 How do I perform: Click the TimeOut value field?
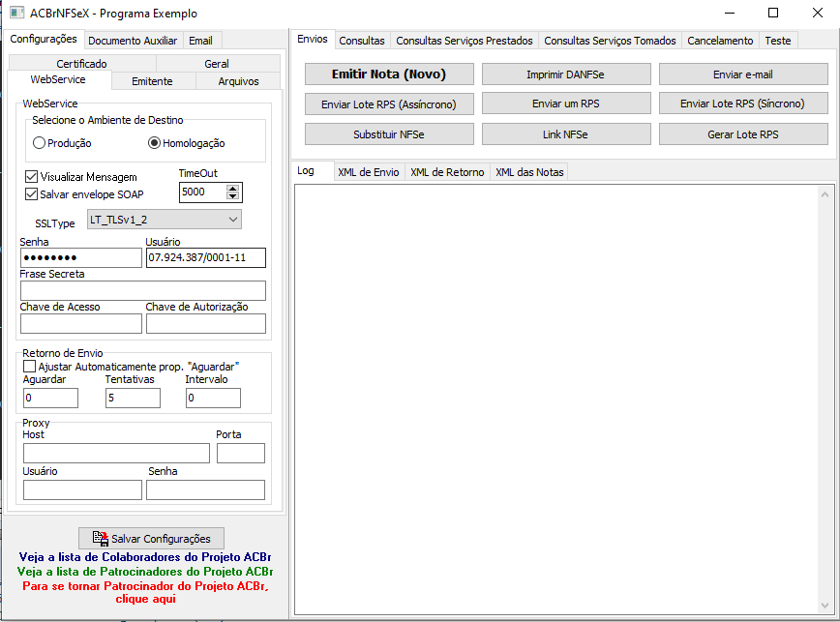click(x=203, y=193)
